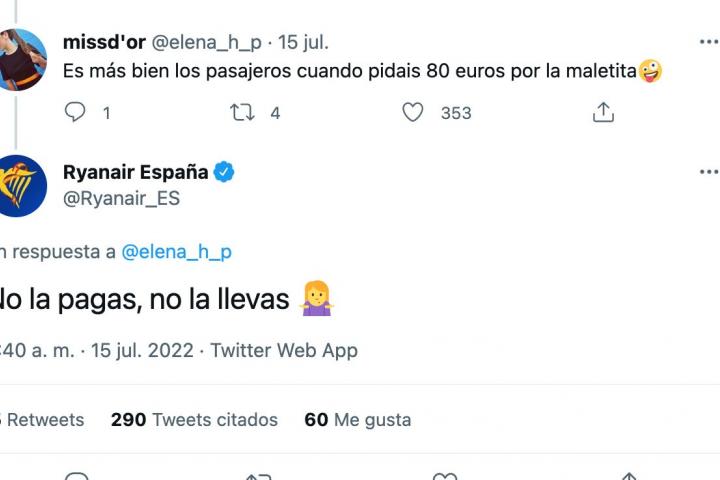Visit the @Ryanair_ES handle
The width and height of the screenshot is (720, 480).
pyautogui.click(x=121, y=198)
